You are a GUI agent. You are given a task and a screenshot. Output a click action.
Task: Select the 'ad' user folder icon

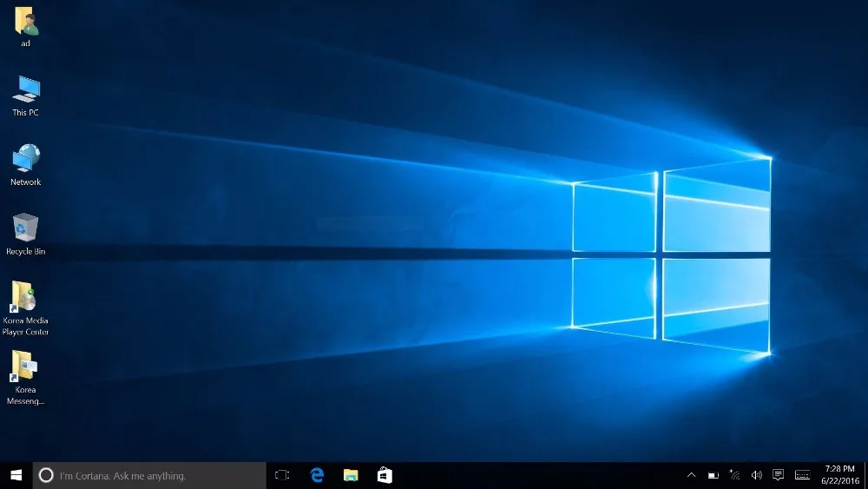pos(25,21)
